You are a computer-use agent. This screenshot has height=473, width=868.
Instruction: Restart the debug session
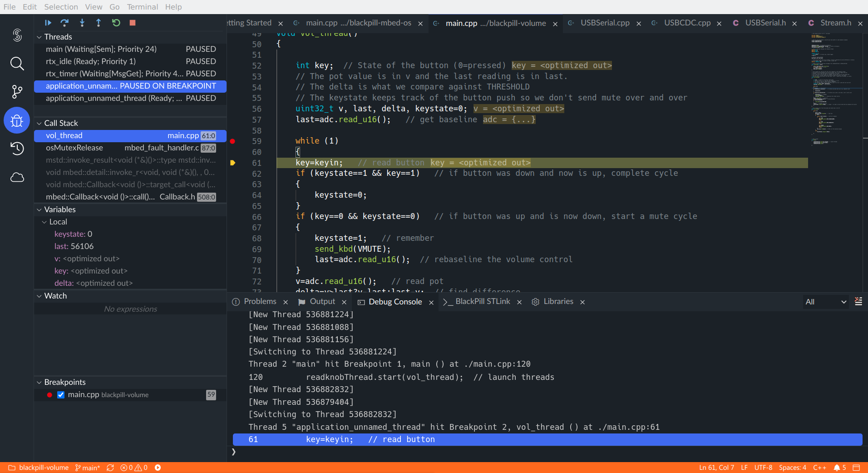click(116, 23)
